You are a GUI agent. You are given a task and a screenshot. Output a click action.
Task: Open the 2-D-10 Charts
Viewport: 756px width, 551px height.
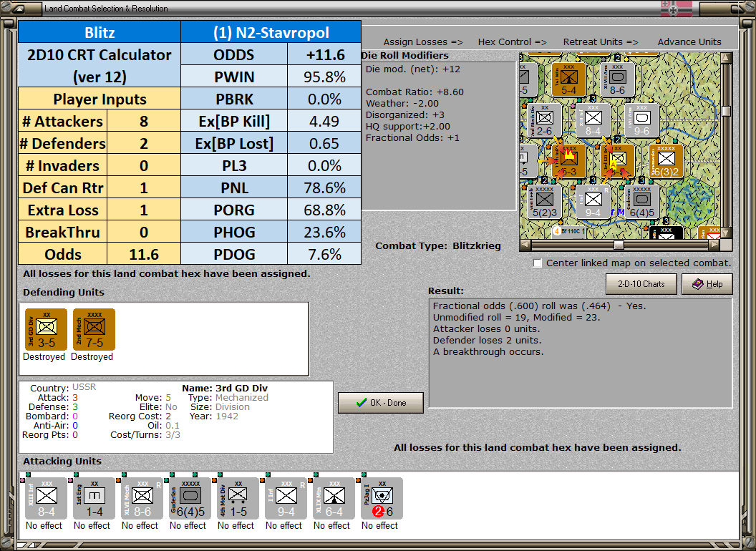pos(641,284)
